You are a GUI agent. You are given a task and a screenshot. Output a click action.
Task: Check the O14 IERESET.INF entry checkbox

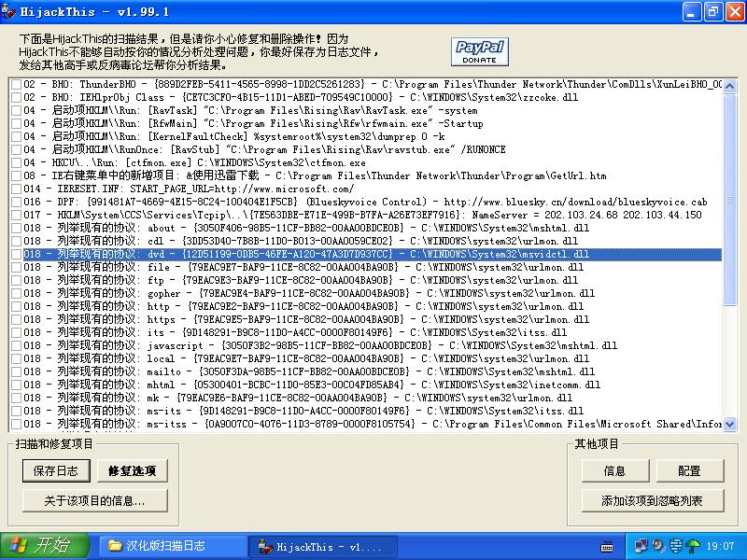tap(16, 189)
